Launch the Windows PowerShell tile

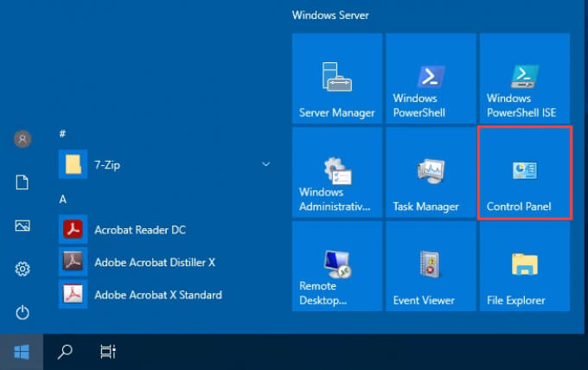pos(431,78)
